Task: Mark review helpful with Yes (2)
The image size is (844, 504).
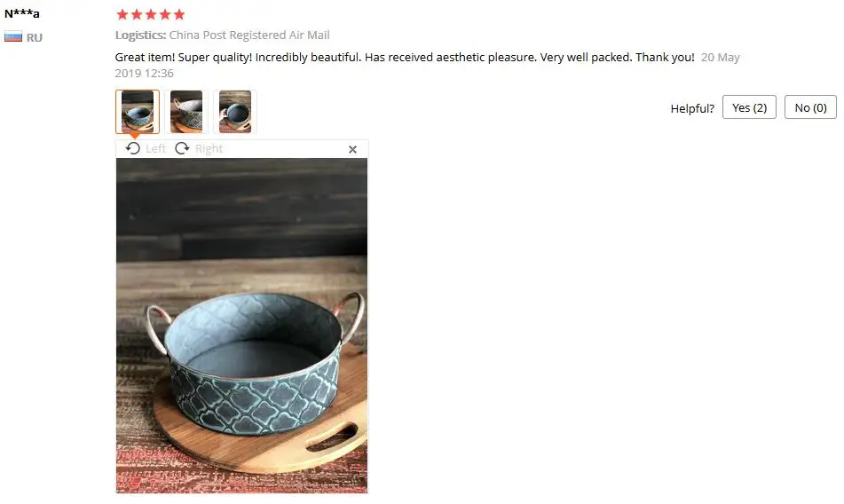Action: tap(749, 107)
